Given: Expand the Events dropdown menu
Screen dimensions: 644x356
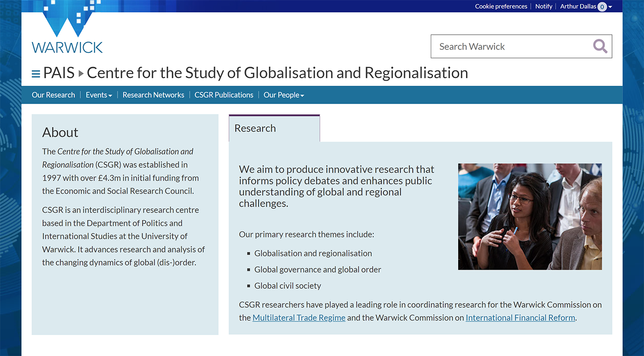Looking at the screenshot, I should tap(99, 95).
